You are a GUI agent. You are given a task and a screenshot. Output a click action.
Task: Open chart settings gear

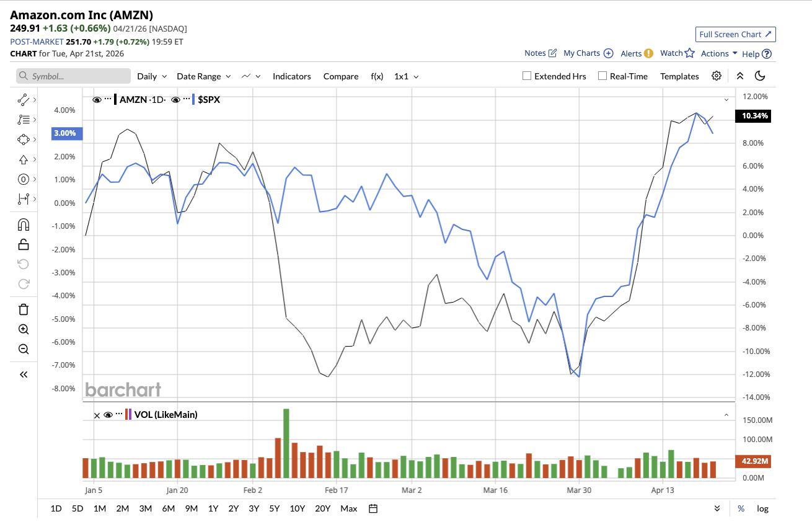(717, 76)
